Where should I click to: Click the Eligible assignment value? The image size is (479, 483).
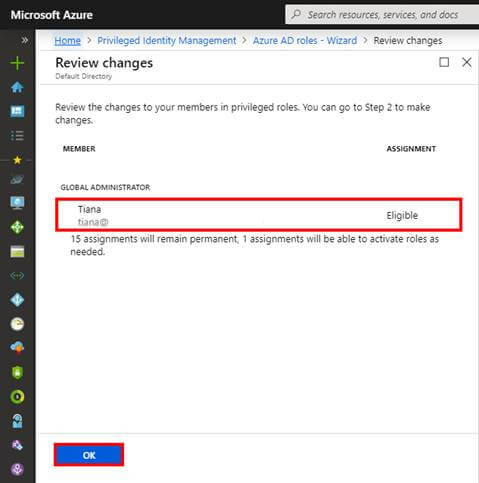click(x=402, y=215)
